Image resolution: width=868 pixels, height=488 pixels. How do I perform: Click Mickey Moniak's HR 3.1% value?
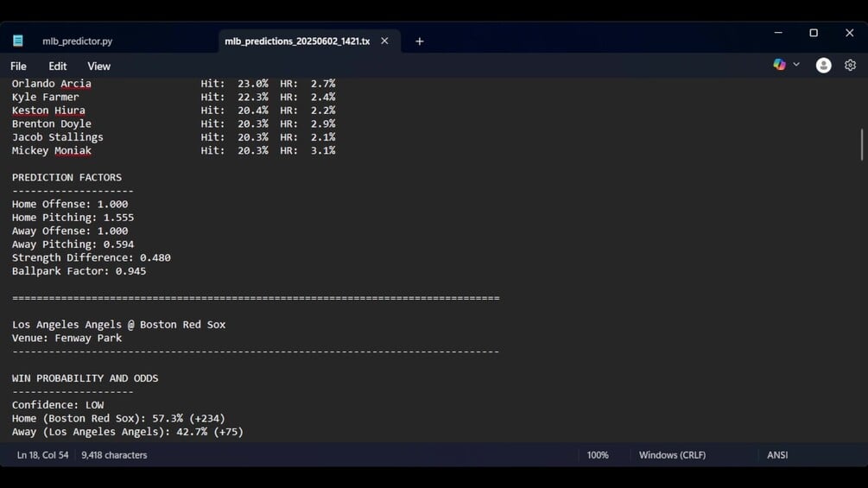(x=323, y=150)
